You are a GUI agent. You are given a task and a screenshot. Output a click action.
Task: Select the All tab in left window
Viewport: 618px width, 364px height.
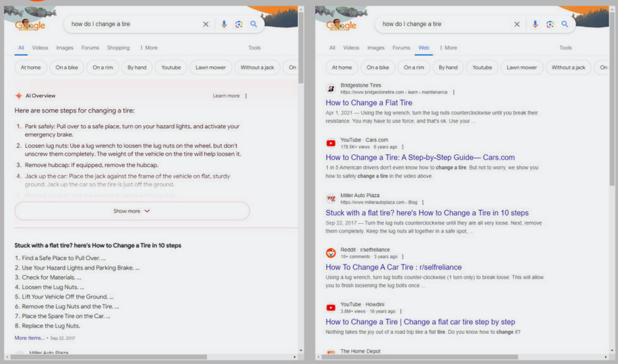tap(21, 48)
